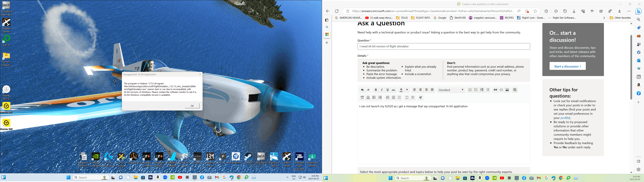
Task: Click the clear formatting icon
Action: pos(420,98)
